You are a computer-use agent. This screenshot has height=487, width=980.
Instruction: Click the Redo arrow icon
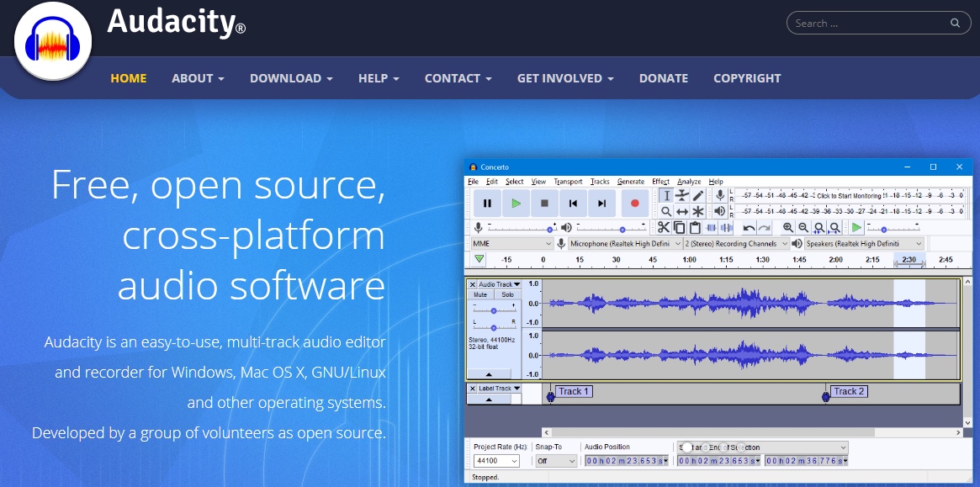click(x=764, y=228)
